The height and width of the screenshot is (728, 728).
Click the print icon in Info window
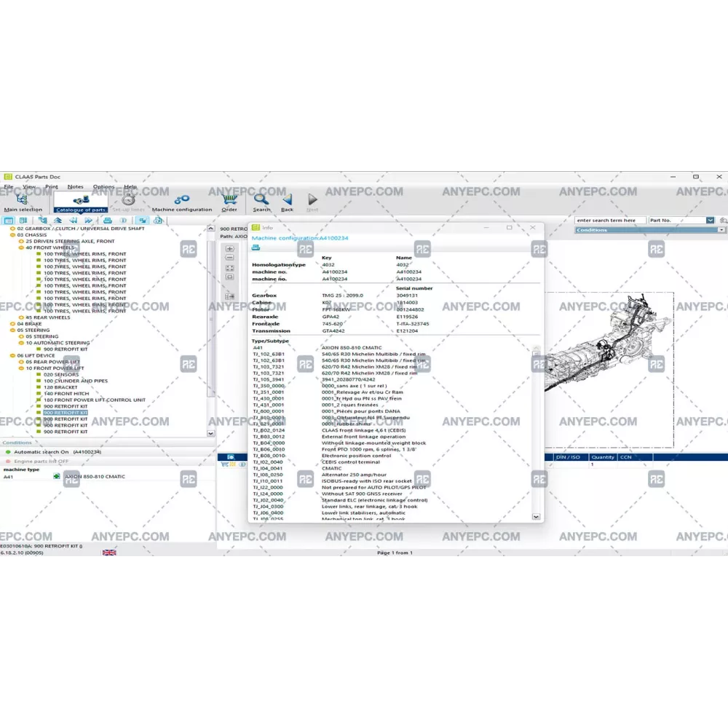(x=256, y=248)
